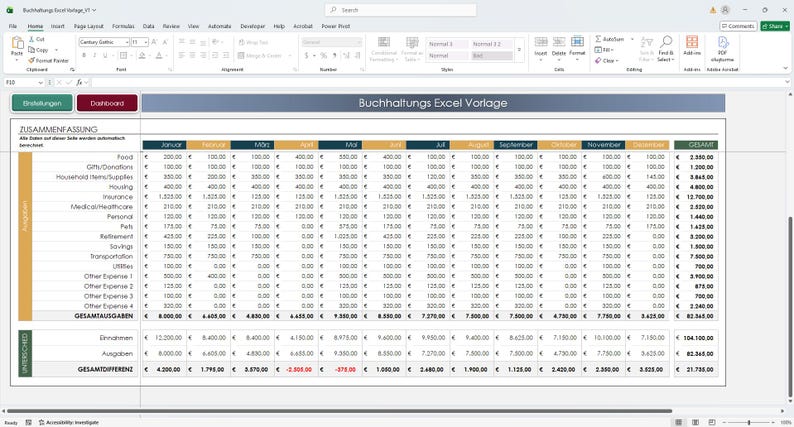Click the Comments button
794x427 pixels.
click(x=738, y=26)
